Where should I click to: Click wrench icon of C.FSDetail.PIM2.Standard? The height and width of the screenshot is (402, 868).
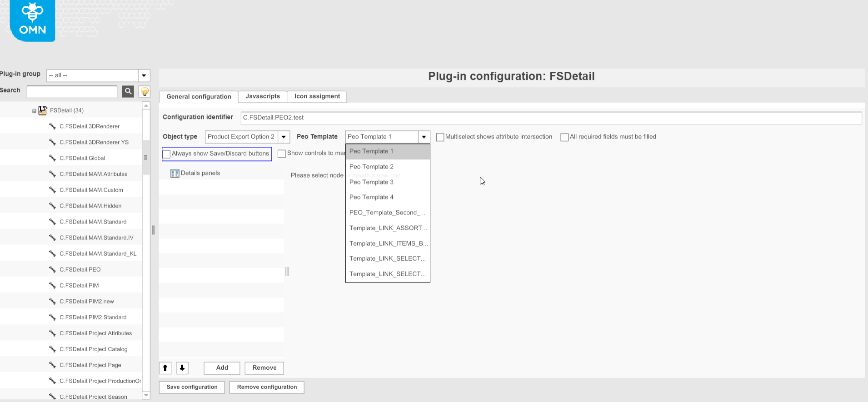click(x=53, y=317)
